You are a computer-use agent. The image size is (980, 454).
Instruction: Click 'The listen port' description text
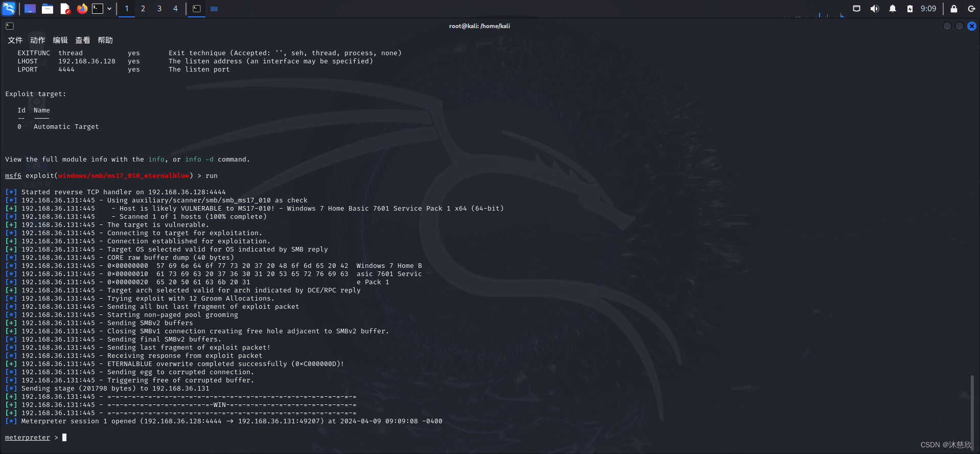click(x=199, y=70)
